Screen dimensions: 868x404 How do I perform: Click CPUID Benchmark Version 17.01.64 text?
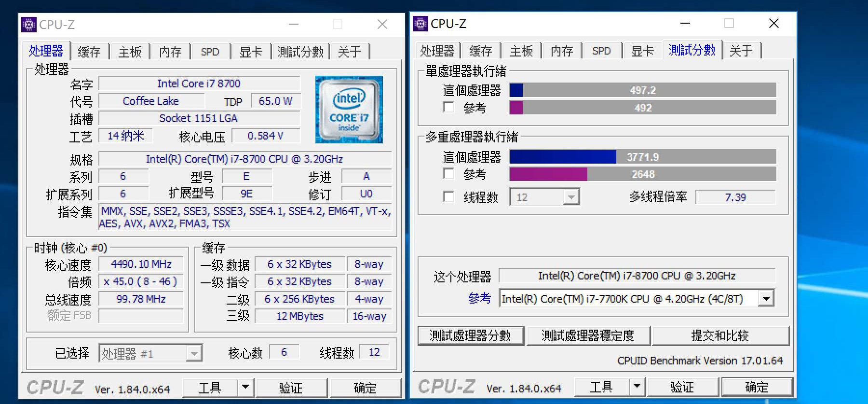click(700, 361)
